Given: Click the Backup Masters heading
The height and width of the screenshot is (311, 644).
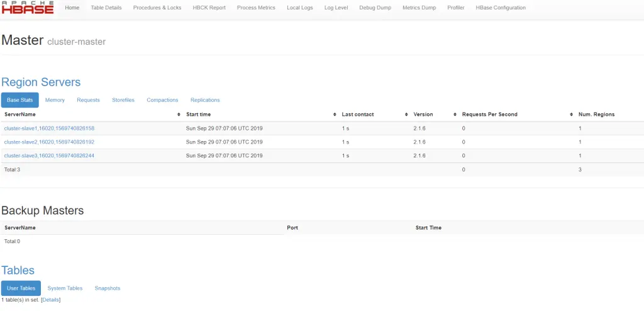Looking at the screenshot, I should click(x=43, y=210).
